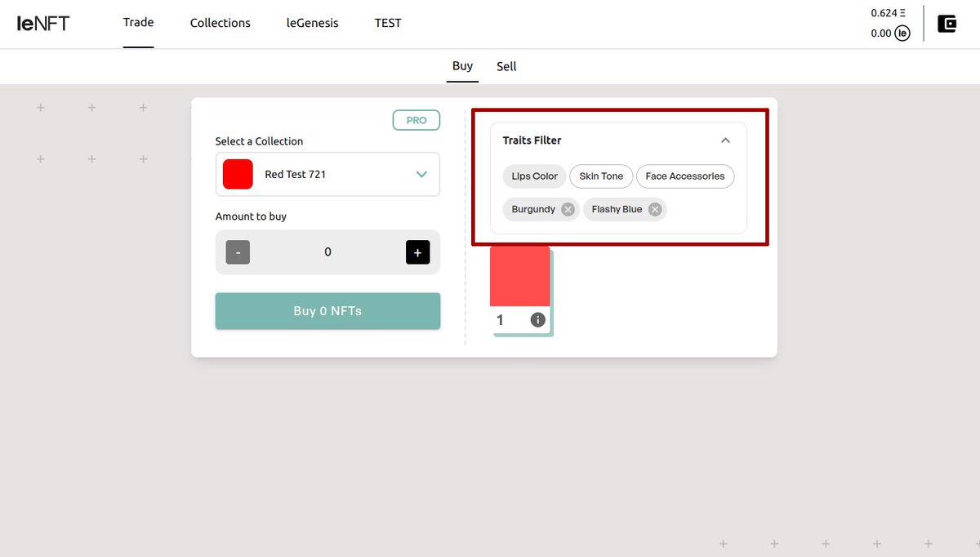
Task: Show info for NFT number 1
Action: [537, 320]
